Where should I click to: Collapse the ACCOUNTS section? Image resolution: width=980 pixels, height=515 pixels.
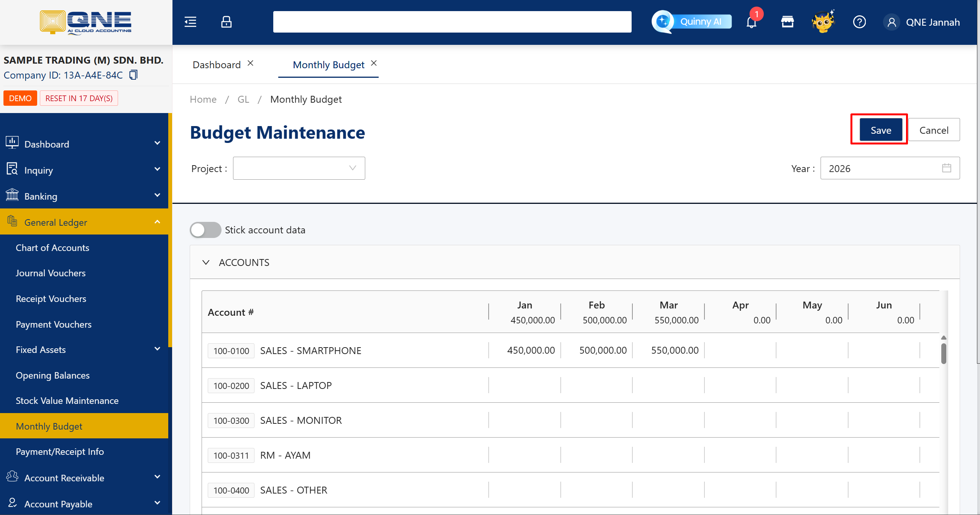[x=206, y=262]
